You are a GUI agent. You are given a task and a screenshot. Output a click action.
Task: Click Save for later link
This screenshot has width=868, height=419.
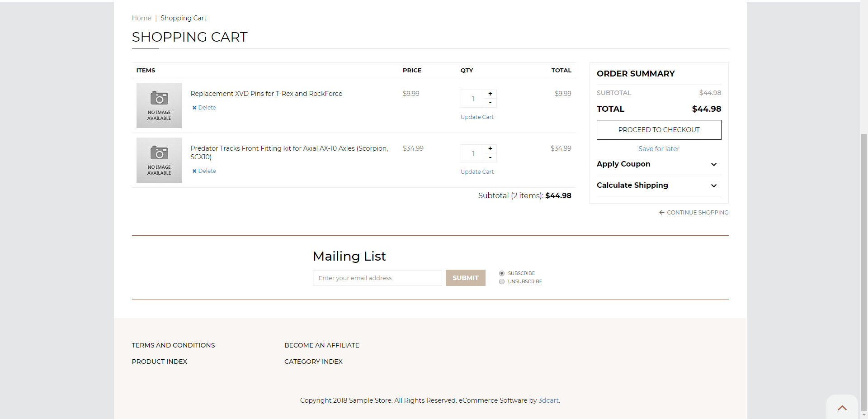(659, 149)
